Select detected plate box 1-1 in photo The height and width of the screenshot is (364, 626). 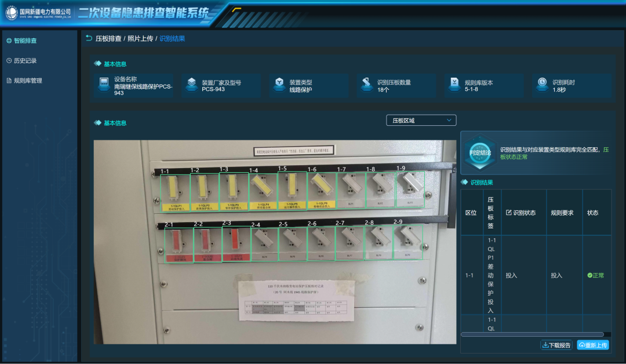tap(175, 193)
